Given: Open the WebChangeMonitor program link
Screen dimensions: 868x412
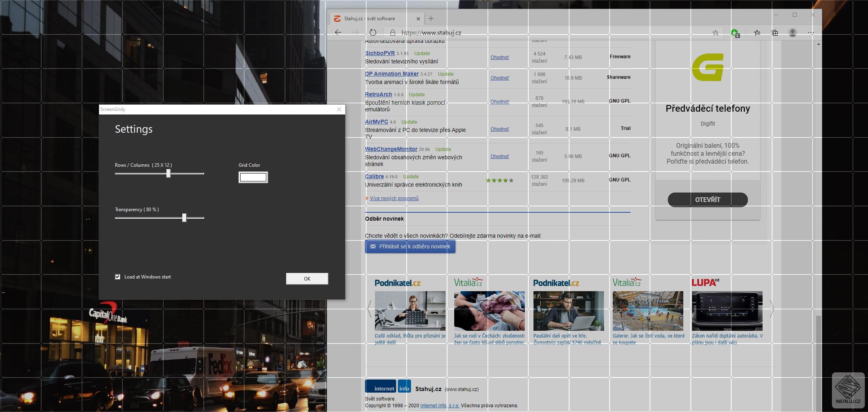Looking at the screenshot, I should [391, 149].
